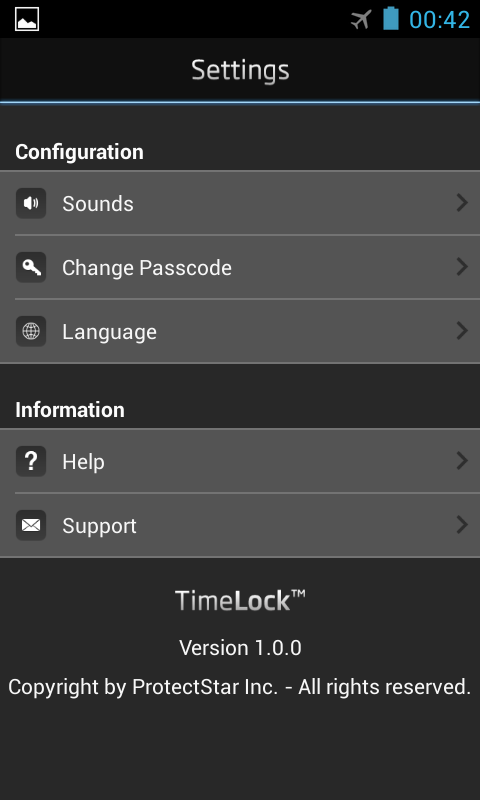480x800 pixels.
Task: Tap the TimeLock logo text
Action: [240, 601]
